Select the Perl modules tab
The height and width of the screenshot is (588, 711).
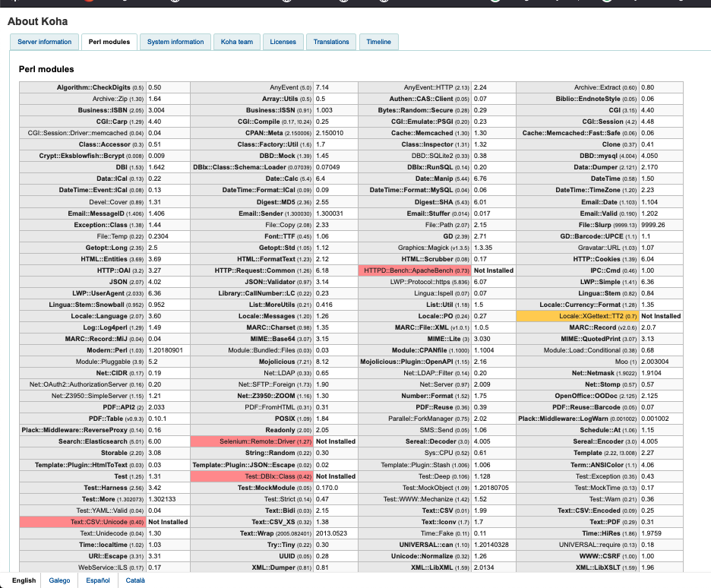109,42
